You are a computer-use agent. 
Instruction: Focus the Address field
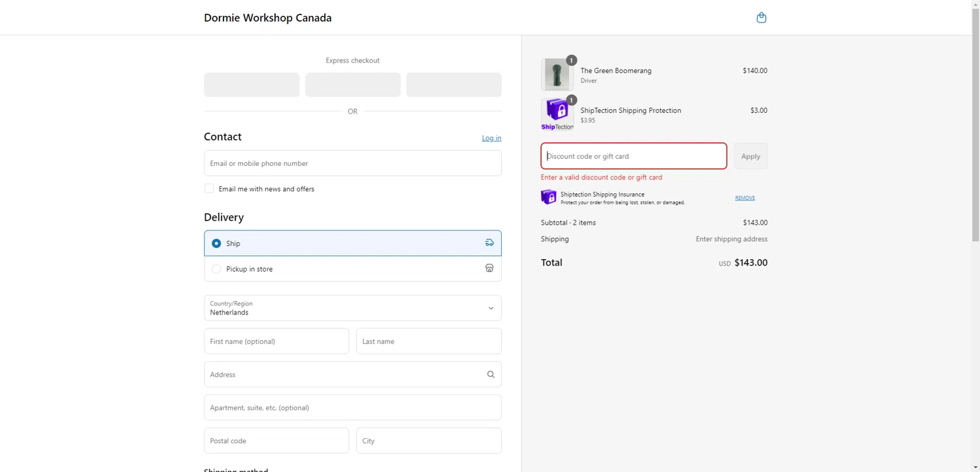[x=353, y=375]
